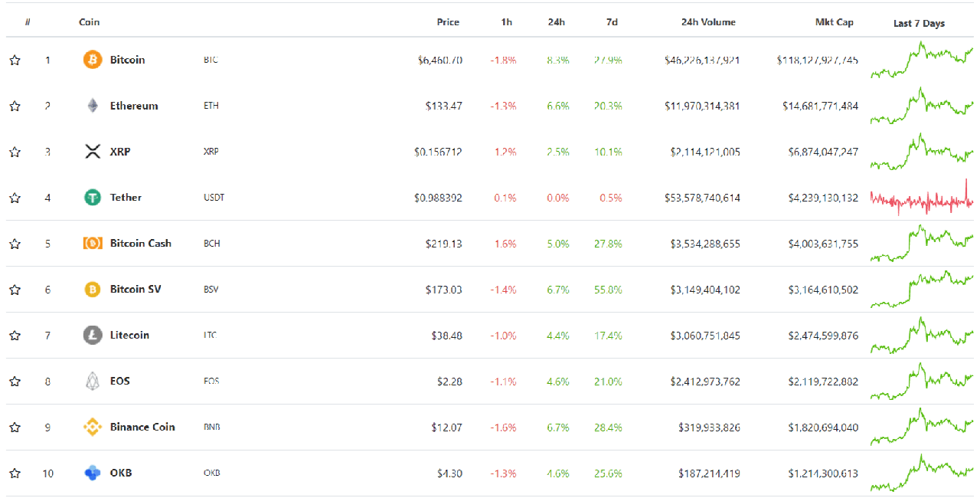
Task: Open EOS 7-day sparkline chart
Action: coord(922,381)
